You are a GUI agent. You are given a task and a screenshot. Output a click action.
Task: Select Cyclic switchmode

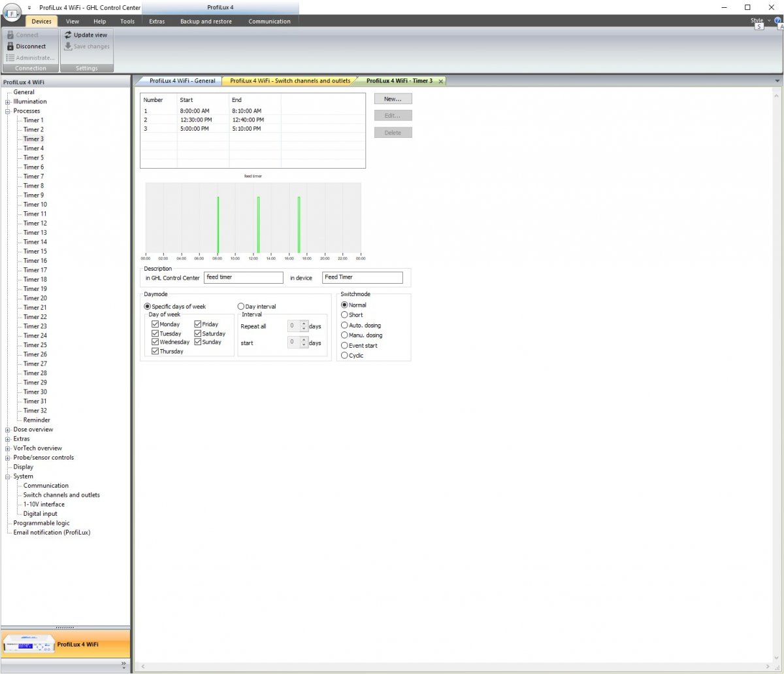(344, 356)
